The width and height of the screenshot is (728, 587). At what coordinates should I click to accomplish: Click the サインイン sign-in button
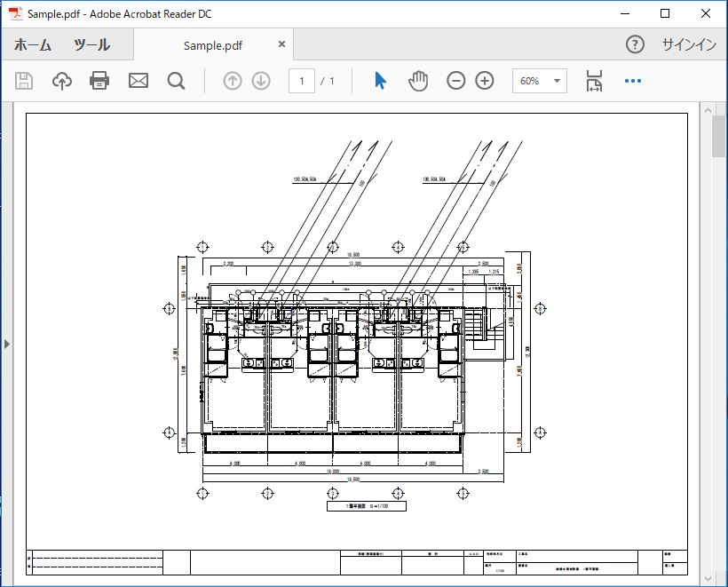(x=688, y=45)
